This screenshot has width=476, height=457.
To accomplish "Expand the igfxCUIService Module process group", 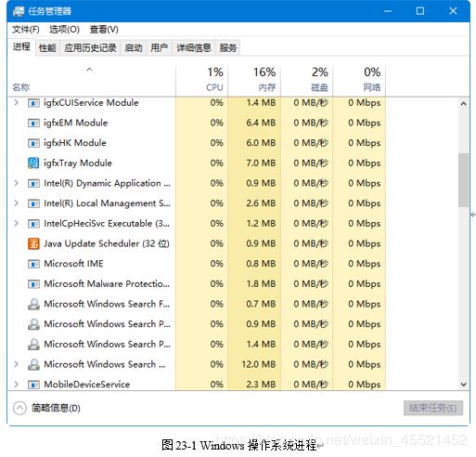I will pyautogui.click(x=17, y=102).
